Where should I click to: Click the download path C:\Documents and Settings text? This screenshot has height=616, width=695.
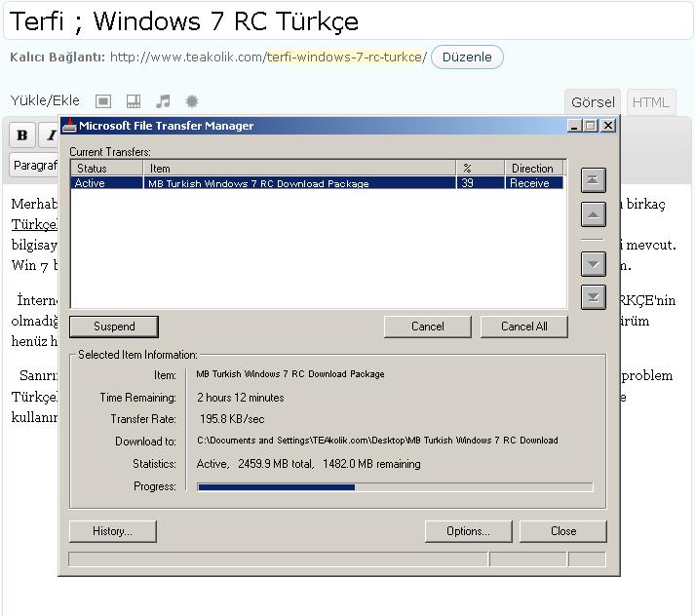(x=377, y=441)
